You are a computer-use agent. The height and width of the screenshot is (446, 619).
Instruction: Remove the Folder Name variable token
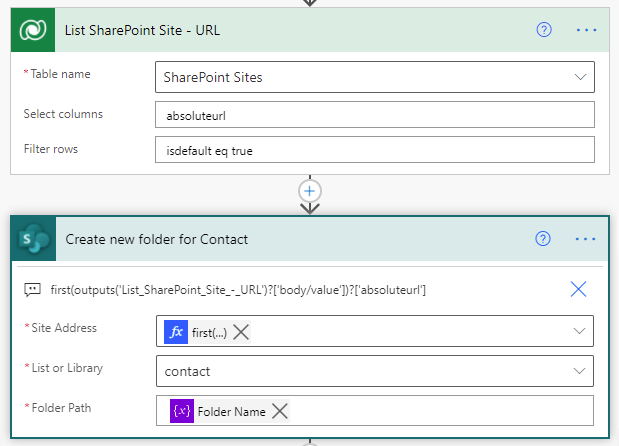[x=280, y=411]
